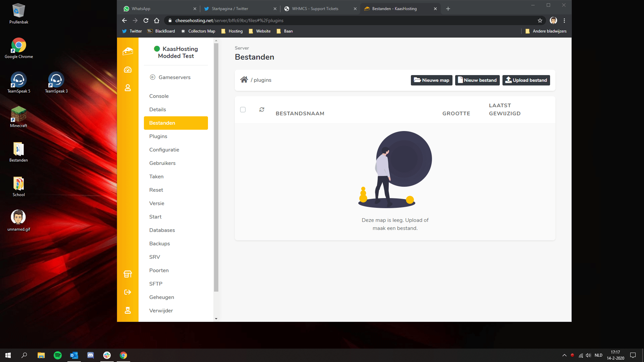Open the store icon in the yellow sidebar
Screen dimensions: 644x362
127,274
